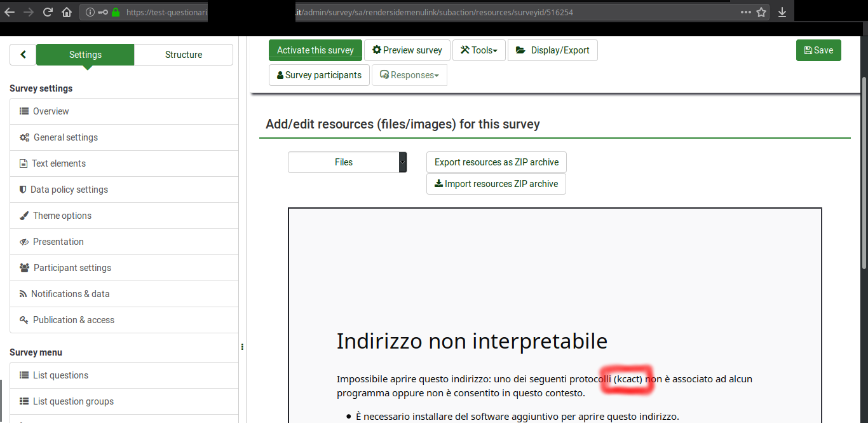868x423 pixels.
Task: Click the browser home icon
Action: pyautogui.click(x=67, y=12)
